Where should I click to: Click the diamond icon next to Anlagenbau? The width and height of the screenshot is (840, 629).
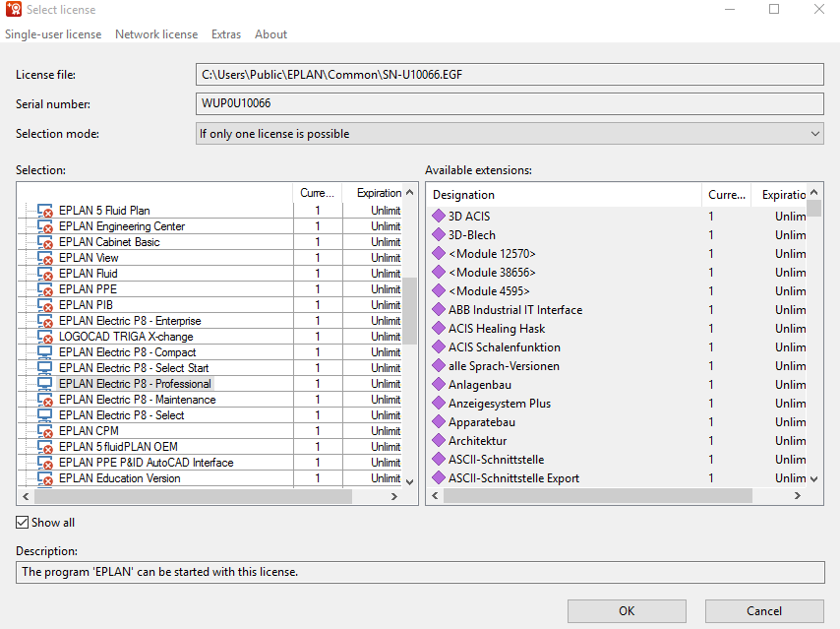pos(439,384)
